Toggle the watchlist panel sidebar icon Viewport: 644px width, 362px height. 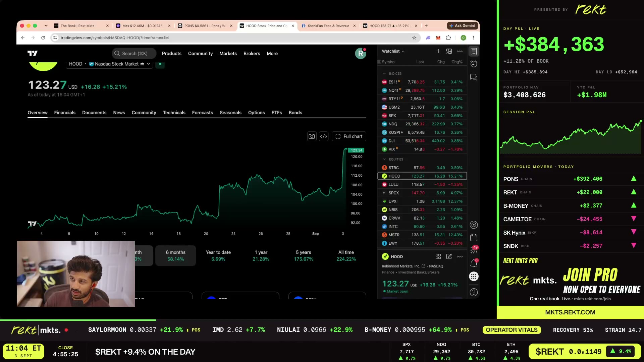coord(474,51)
